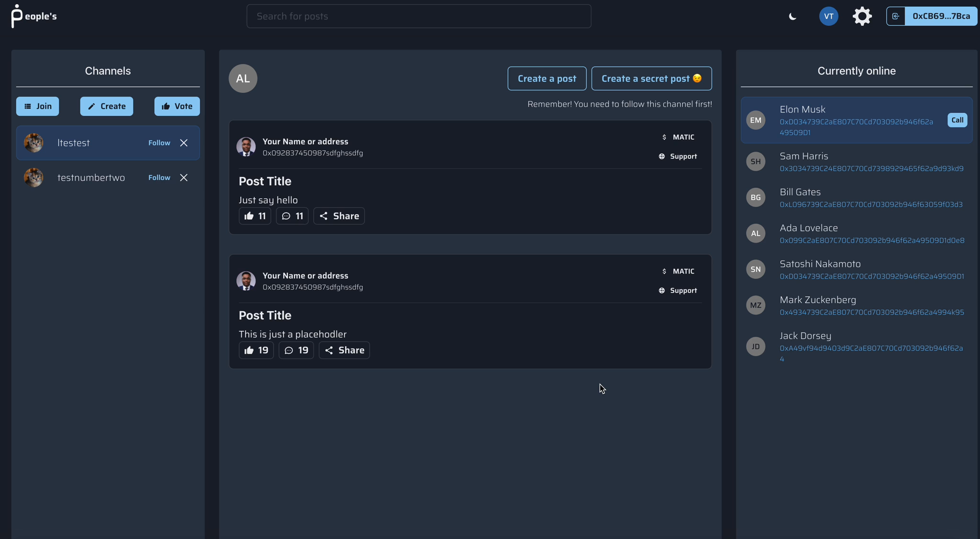This screenshot has height=539, width=980.
Task: Click author avatar on the placeholder post
Action: [x=246, y=281]
